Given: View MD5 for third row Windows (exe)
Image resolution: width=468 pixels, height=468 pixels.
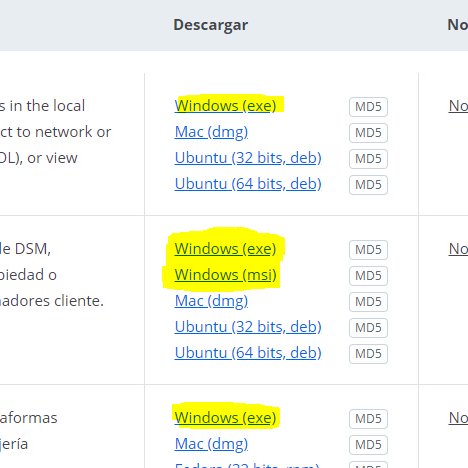Looking at the screenshot, I should 368,419.
